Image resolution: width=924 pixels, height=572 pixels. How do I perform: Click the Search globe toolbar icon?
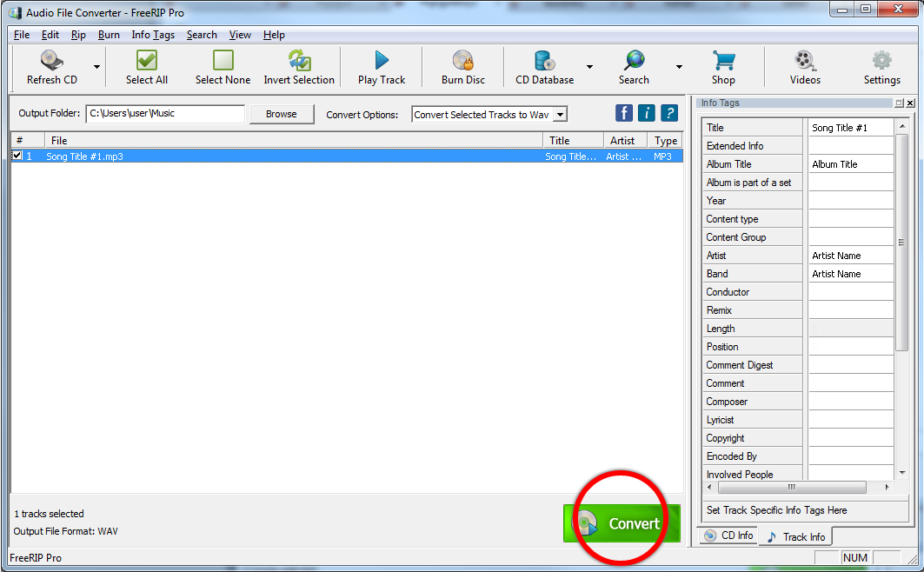[x=634, y=60]
